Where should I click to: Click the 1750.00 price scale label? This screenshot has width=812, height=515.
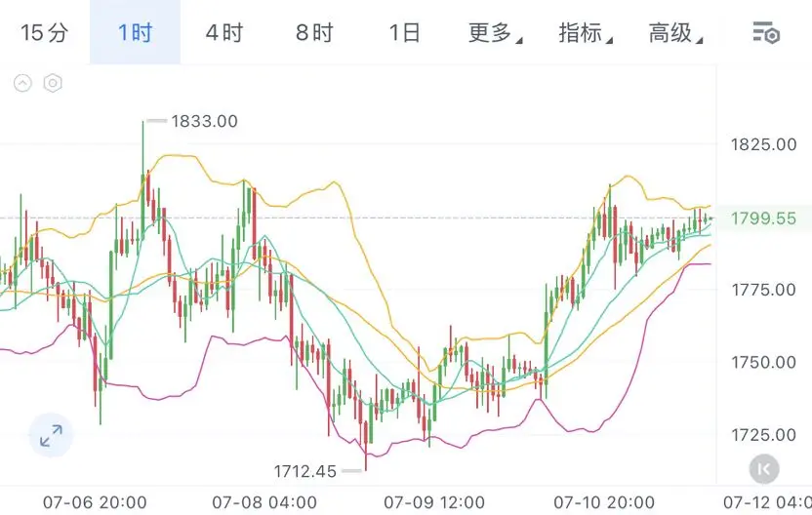point(763,362)
